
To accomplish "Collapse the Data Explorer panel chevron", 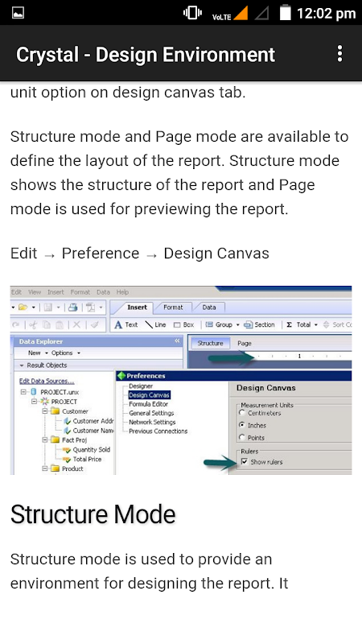I will tap(177, 341).
